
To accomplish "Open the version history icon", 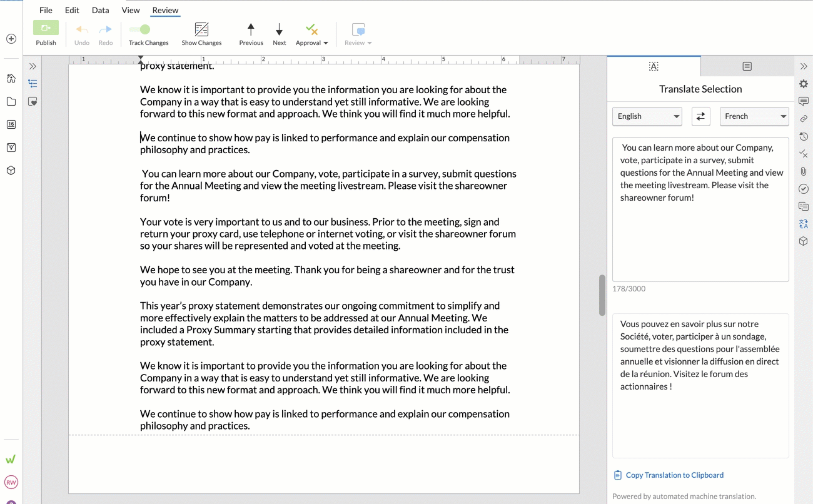I will coord(803,136).
